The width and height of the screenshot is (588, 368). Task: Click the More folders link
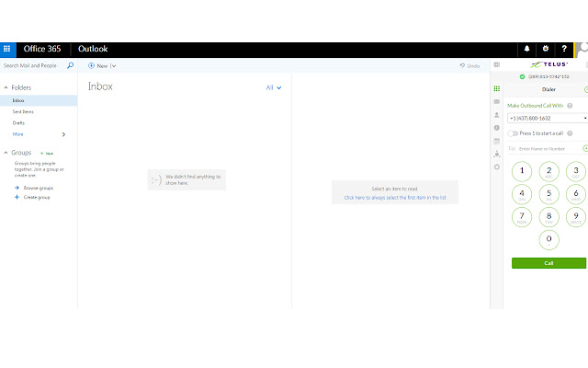(18, 134)
